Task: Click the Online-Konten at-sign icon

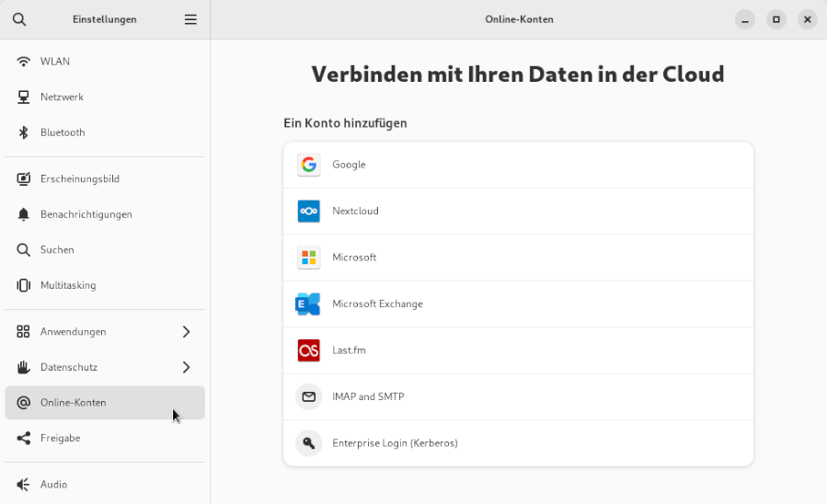Action: (23, 403)
